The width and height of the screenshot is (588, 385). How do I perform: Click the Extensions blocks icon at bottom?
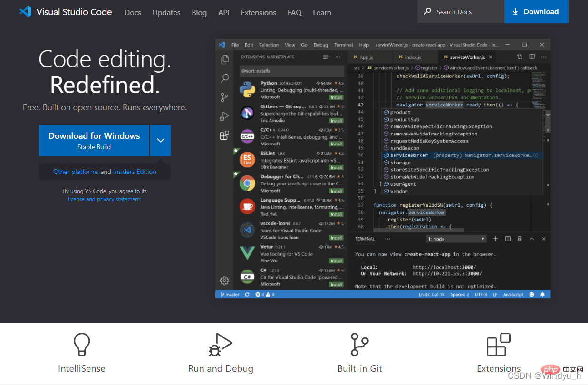coord(499,345)
